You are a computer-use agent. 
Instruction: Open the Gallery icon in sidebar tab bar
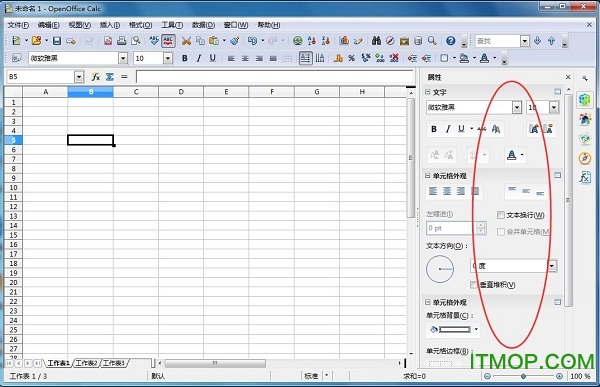pos(585,138)
